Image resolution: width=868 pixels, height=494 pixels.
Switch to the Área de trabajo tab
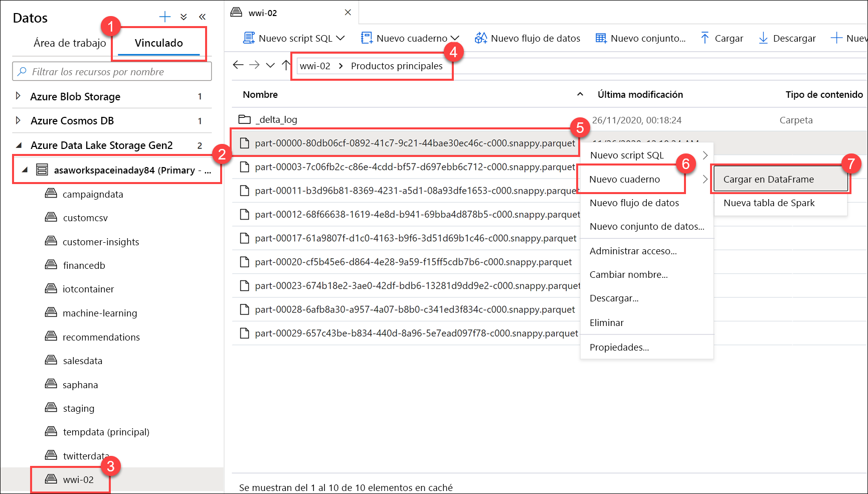(70, 43)
